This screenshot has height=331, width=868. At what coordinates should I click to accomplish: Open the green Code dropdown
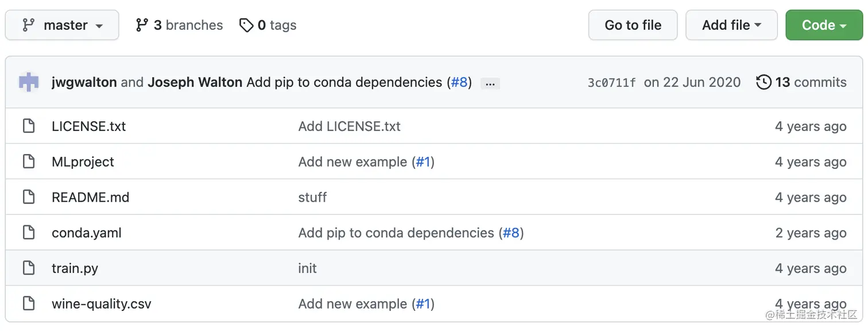coord(824,25)
